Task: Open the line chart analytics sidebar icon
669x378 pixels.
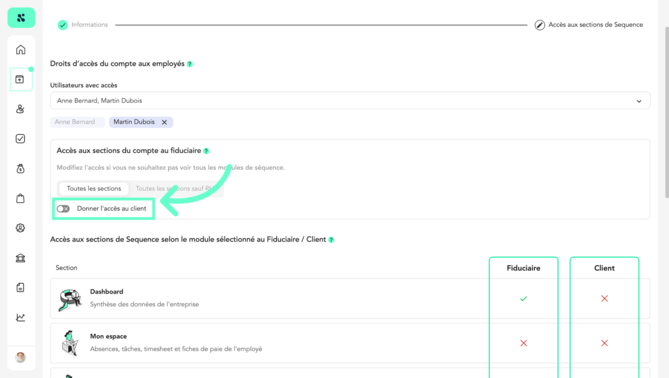Action: click(x=20, y=317)
